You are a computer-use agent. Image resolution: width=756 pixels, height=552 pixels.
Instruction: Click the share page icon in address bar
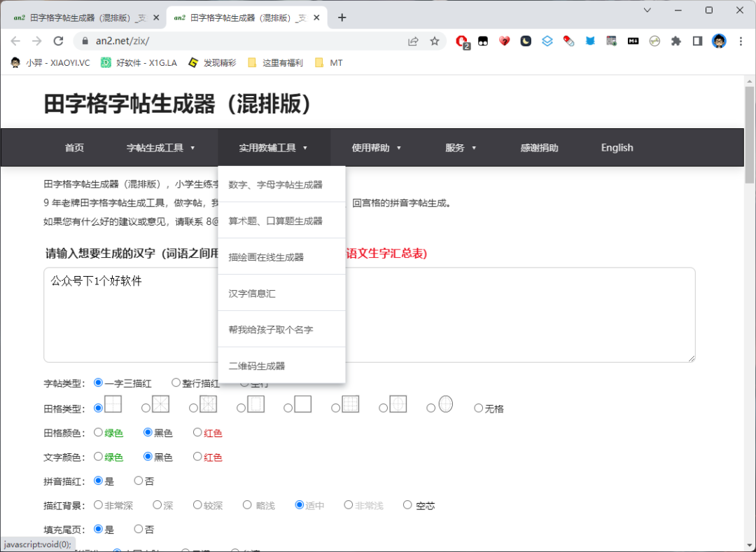click(x=414, y=41)
